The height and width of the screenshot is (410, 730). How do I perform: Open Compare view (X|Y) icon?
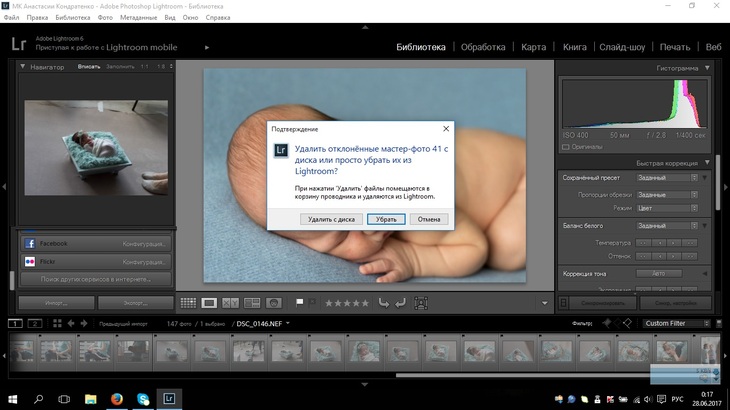230,302
